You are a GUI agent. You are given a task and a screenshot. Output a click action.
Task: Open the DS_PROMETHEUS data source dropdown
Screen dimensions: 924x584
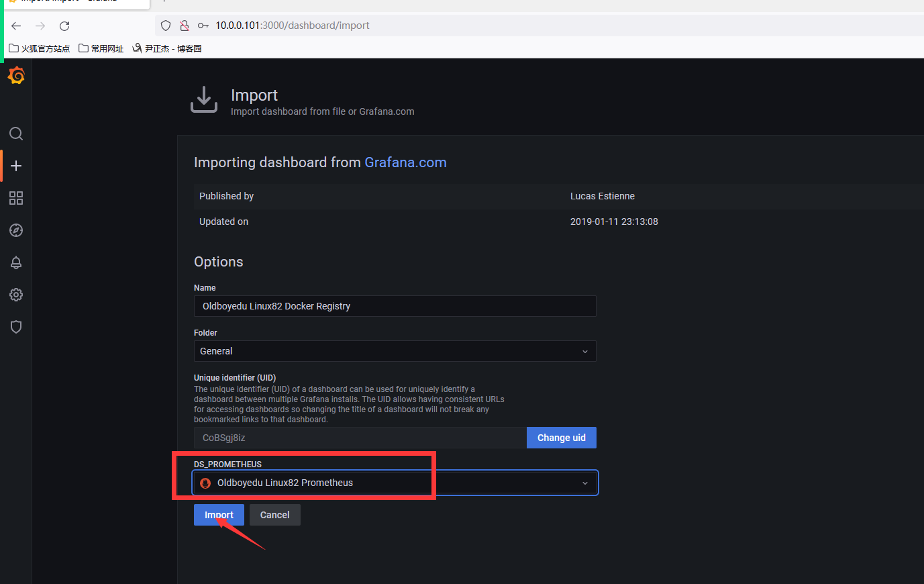point(395,483)
